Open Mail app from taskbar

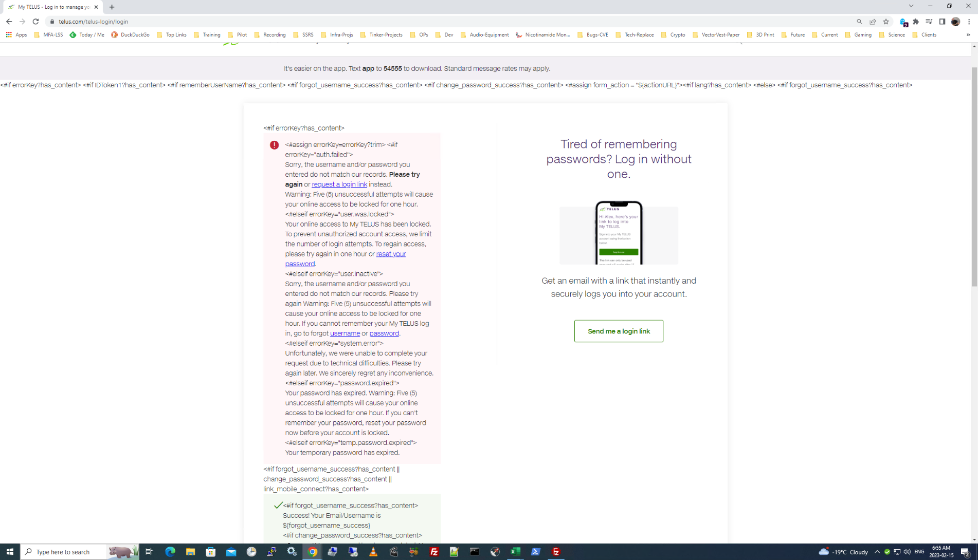pos(231,552)
